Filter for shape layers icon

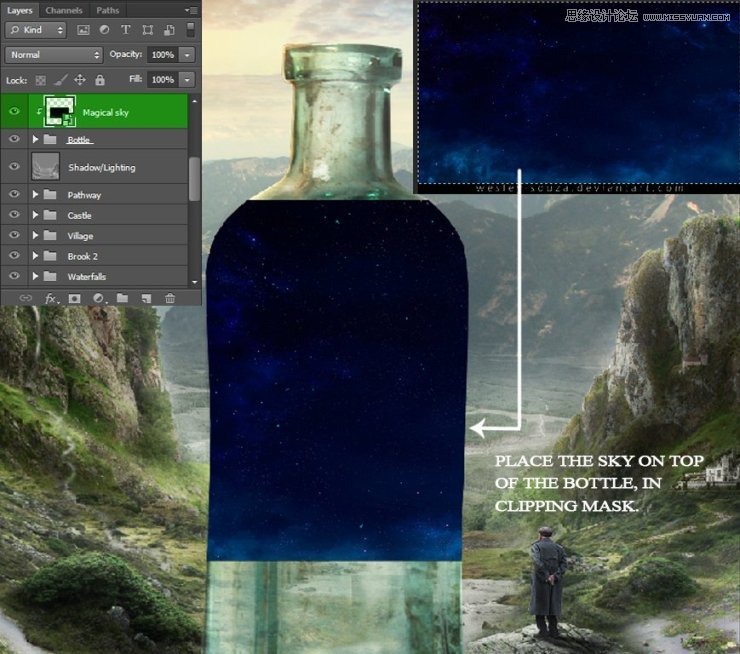click(x=148, y=30)
